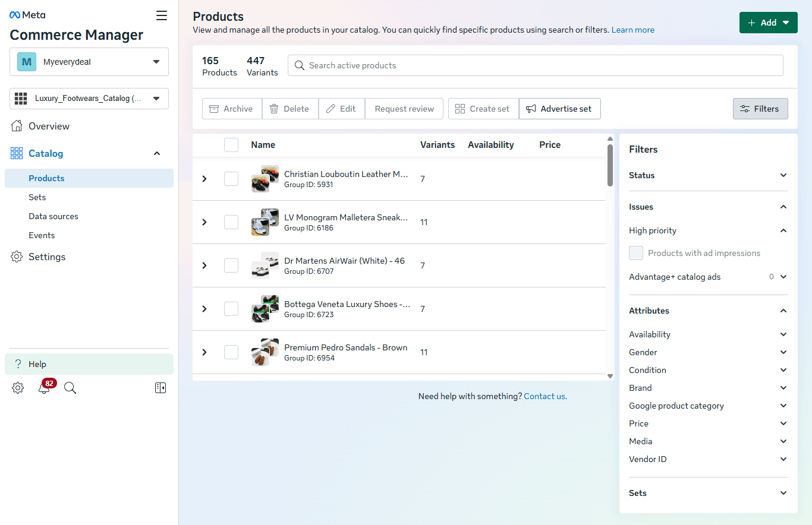The width and height of the screenshot is (812, 525).
Task: Click the Filters sliders icon
Action: pos(745,109)
